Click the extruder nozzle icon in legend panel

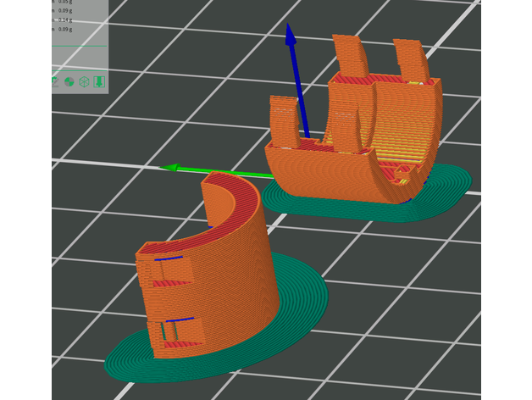[99, 82]
